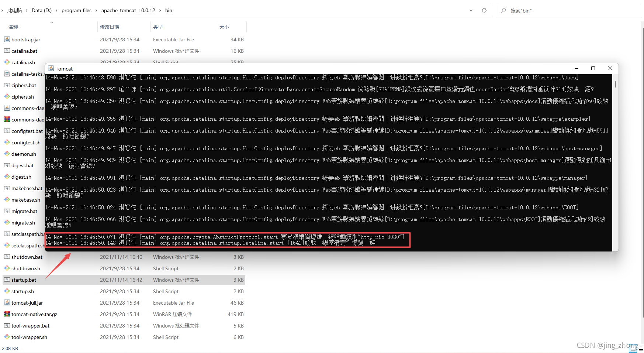Image resolution: width=644 pixels, height=353 pixels.
Task: Click the digest.bat file icon
Action: coord(7,165)
